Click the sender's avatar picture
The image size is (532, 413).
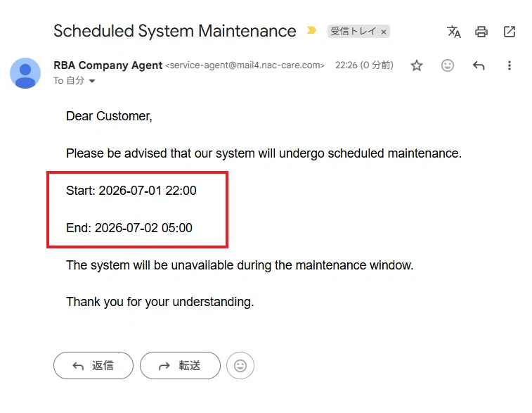click(25, 73)
